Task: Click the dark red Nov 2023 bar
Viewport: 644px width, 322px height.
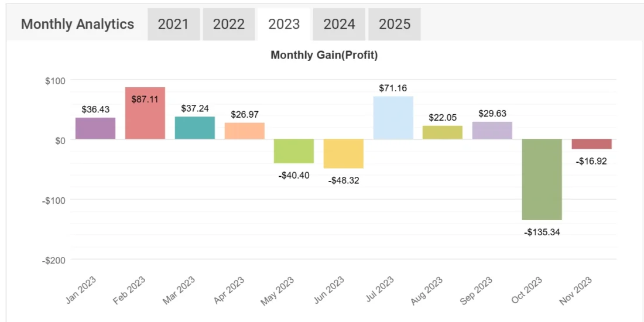Action: point(592,144)
